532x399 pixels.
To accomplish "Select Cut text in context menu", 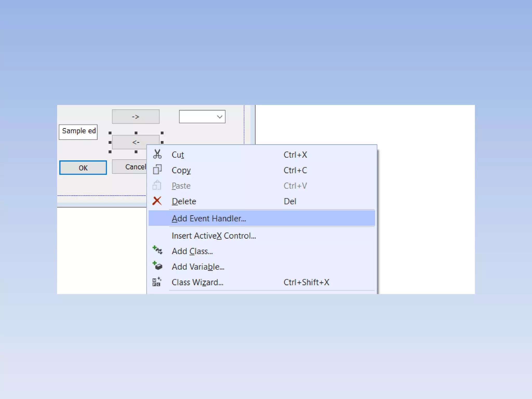I will coord(178,155).
